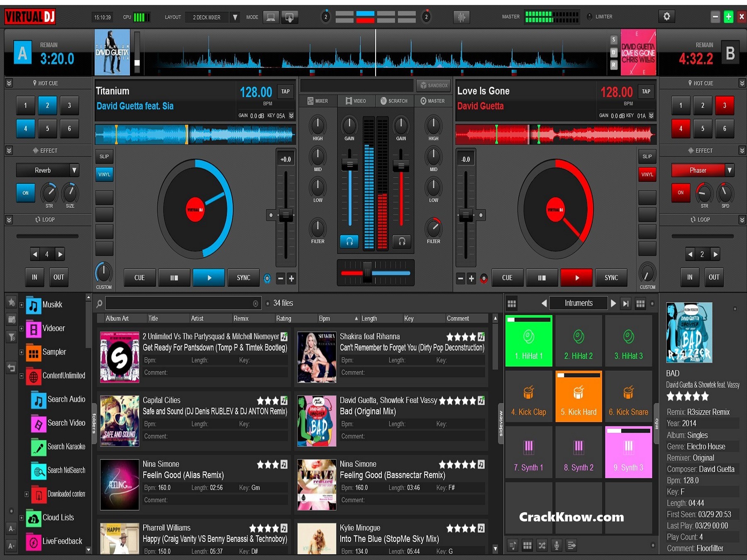The height and width of the screenshot is (560, 747).
Task: Toggle deck B VINYL mode
Action: [647, 174]
